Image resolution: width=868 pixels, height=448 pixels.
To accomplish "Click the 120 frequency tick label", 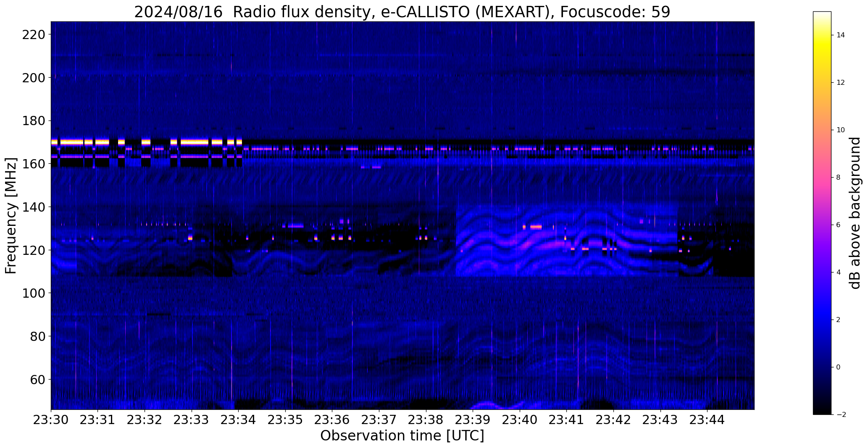I will [x=33, y=250].
